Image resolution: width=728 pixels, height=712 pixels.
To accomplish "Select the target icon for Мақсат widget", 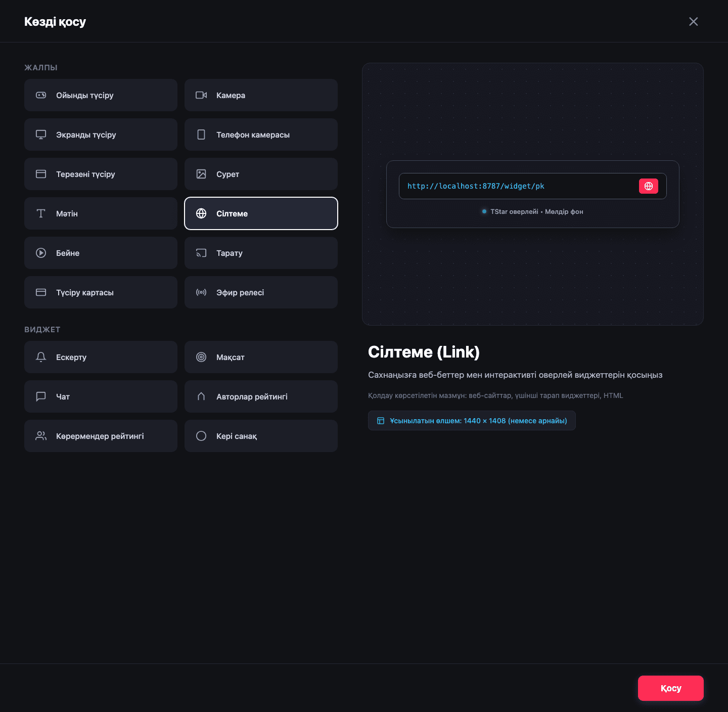I will click(x=201, y=357).
